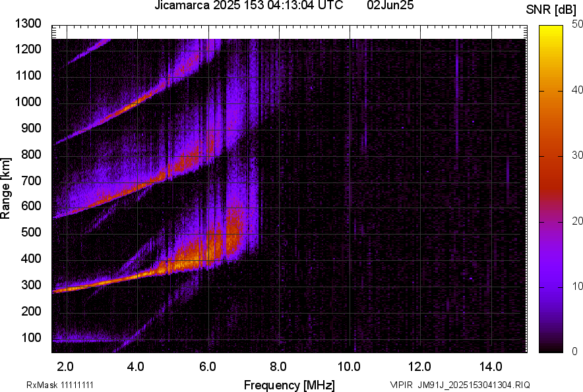Click the colorbar tick label '30'
Viewport: 583px width, 392px height.
click(578, 155)
